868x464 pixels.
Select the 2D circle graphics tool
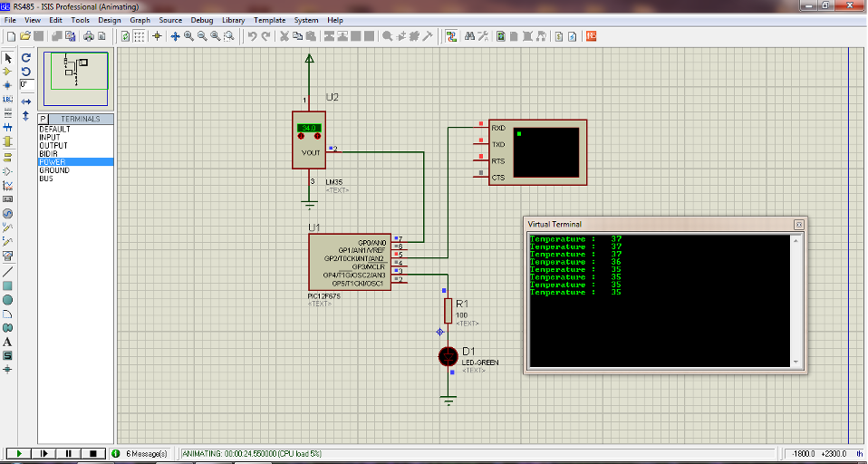click(8, 300)
